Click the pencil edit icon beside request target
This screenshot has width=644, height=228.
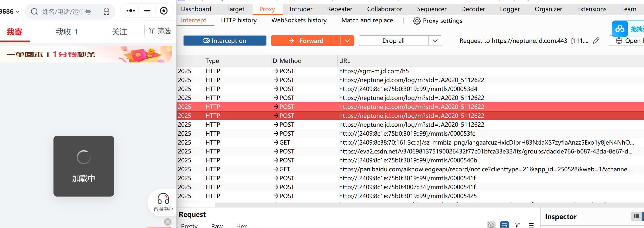tap(596, 41)
